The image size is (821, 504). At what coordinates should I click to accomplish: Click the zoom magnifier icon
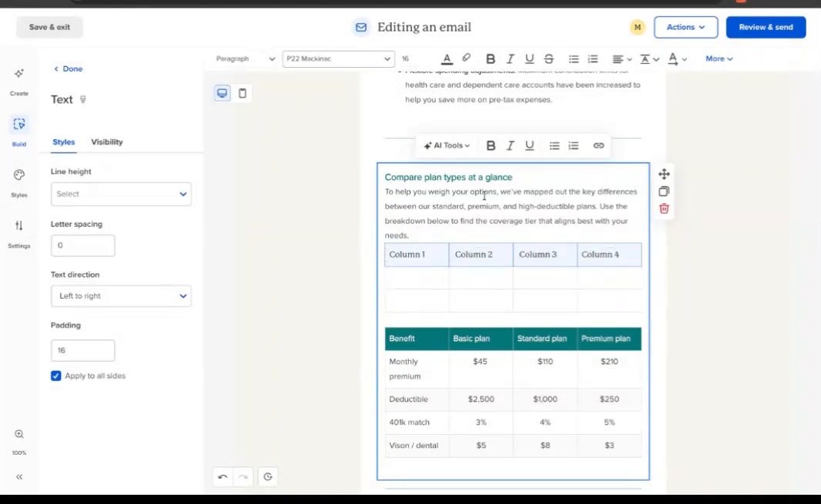[18, 434]
